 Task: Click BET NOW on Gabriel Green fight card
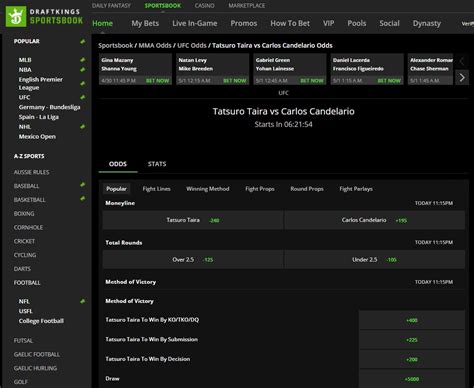312,81
